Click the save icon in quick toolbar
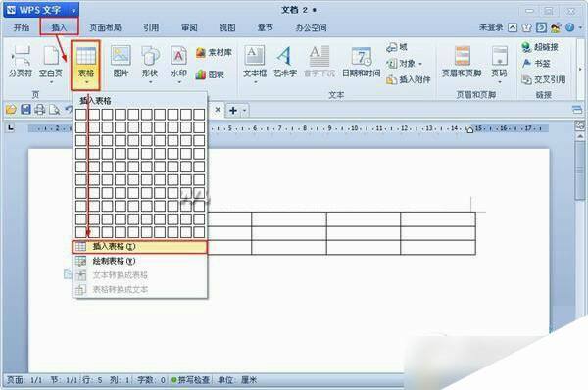 click(x=25, y=110)
